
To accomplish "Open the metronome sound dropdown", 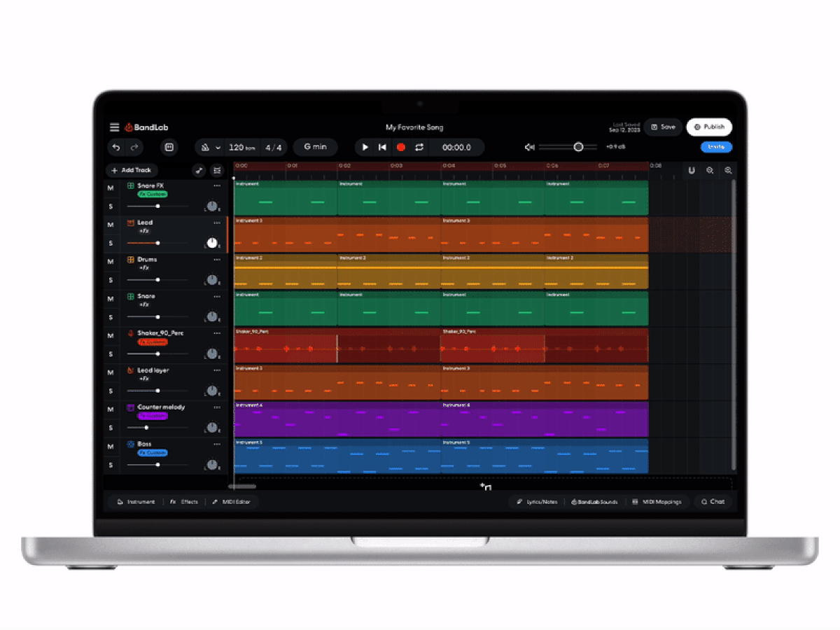I will tap(217, 147).
